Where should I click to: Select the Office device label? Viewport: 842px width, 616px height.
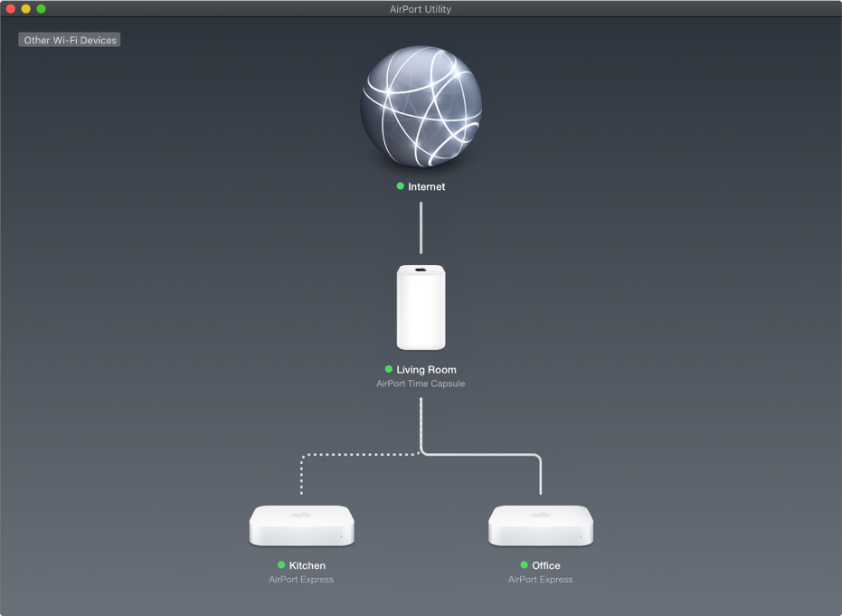click(x=545, y=565)
